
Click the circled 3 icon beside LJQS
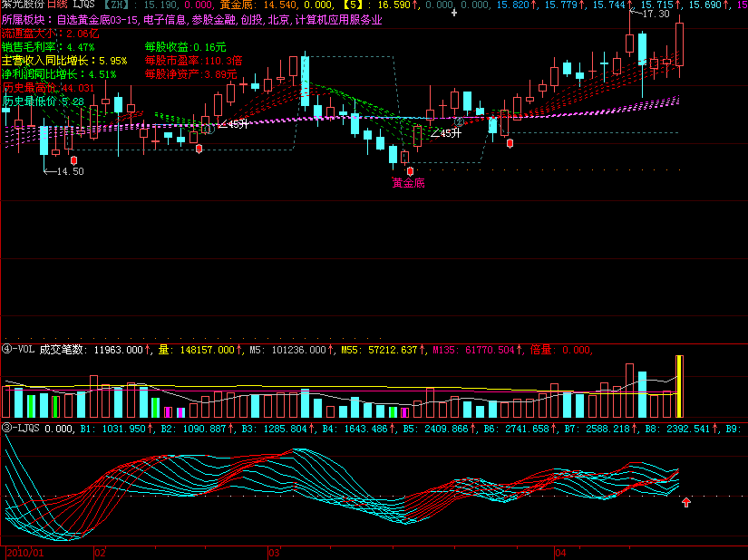(x=6, y=428)
